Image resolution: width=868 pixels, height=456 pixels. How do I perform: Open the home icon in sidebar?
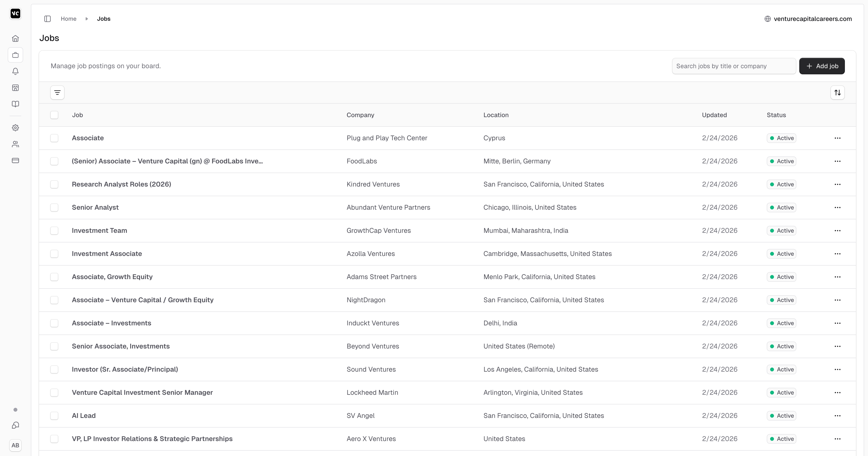pyautogui.click(x=15, y=38)
